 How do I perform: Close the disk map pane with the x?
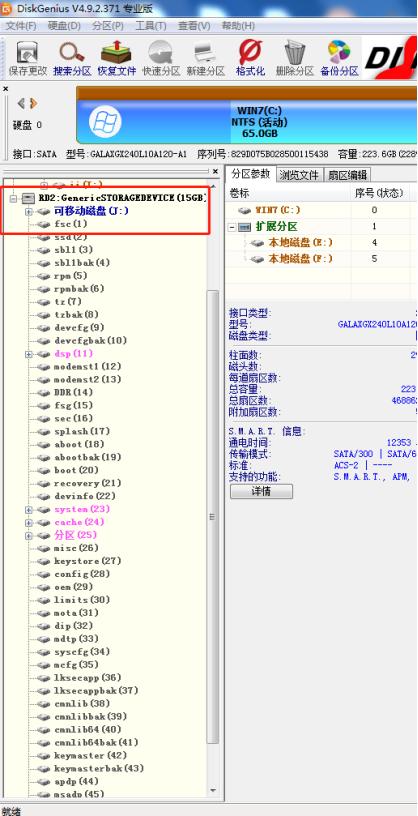click(6, 89)
